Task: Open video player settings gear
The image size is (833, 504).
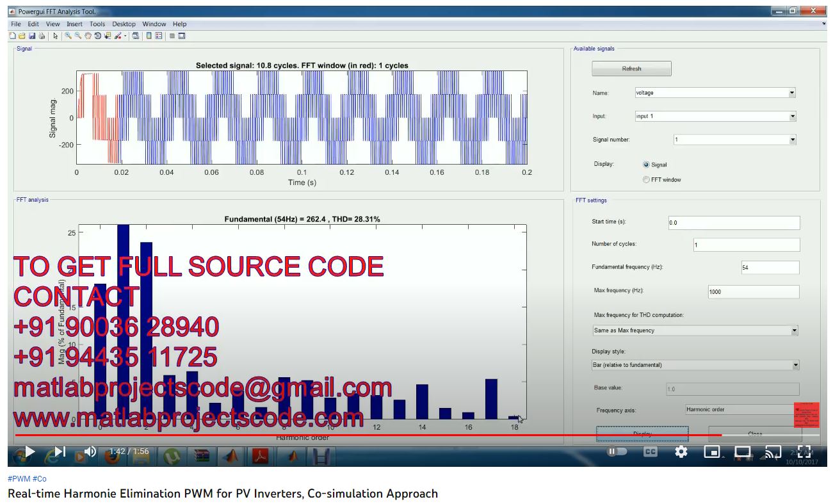Action: tap(681, 451)
